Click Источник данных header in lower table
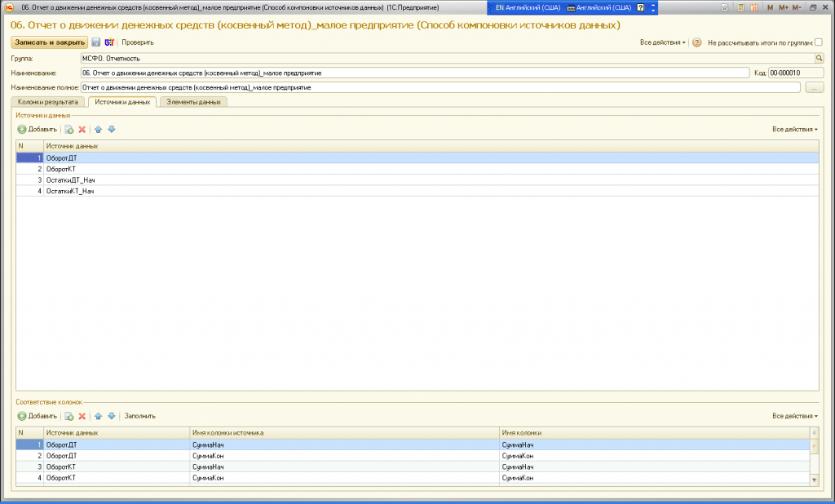 117,433
